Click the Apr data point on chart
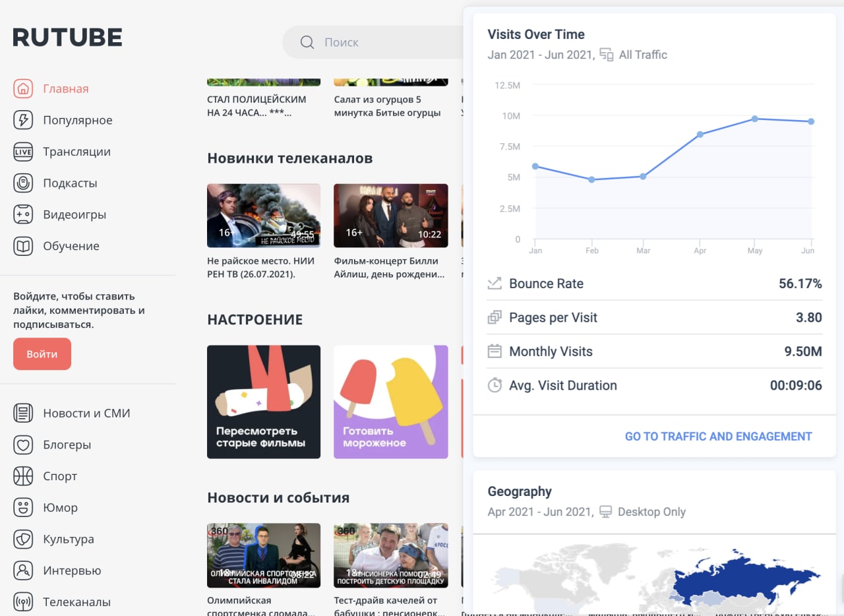The width and height of the screenshot is (844, 616). (x=700, y=135)
